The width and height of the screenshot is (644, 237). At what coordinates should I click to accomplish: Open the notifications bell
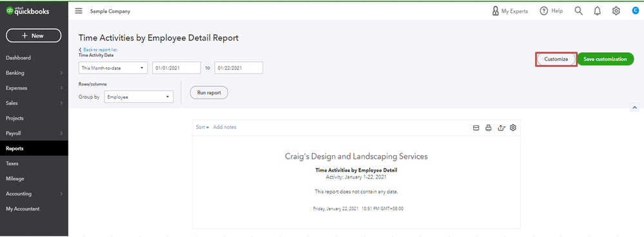[597, 11]
